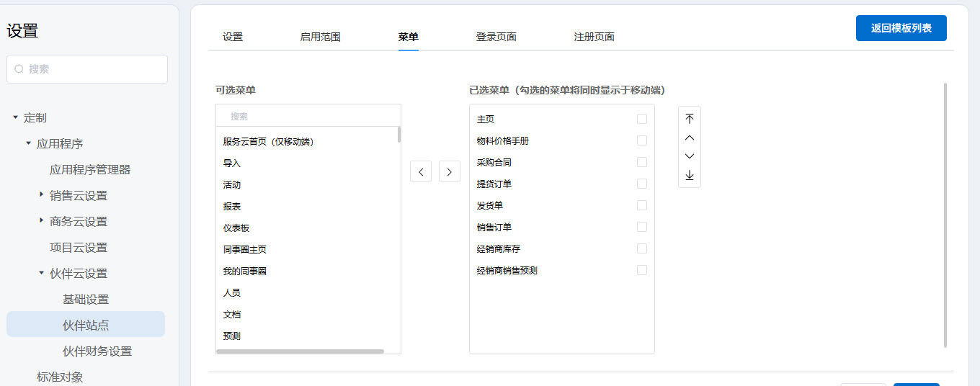This screenshot has height=386, width=980.
Task: Click the left arrow to remove menu
Action: coord(421,171)
